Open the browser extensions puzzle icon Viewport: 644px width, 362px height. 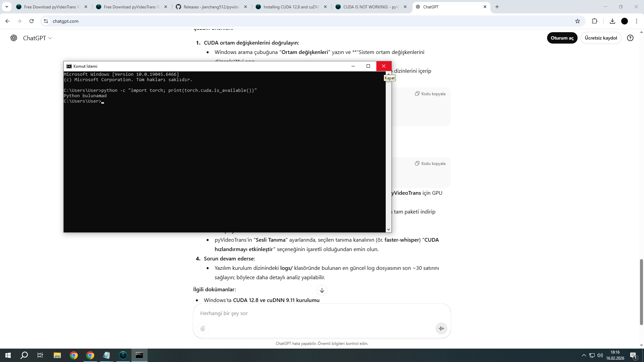coord(594,21)
